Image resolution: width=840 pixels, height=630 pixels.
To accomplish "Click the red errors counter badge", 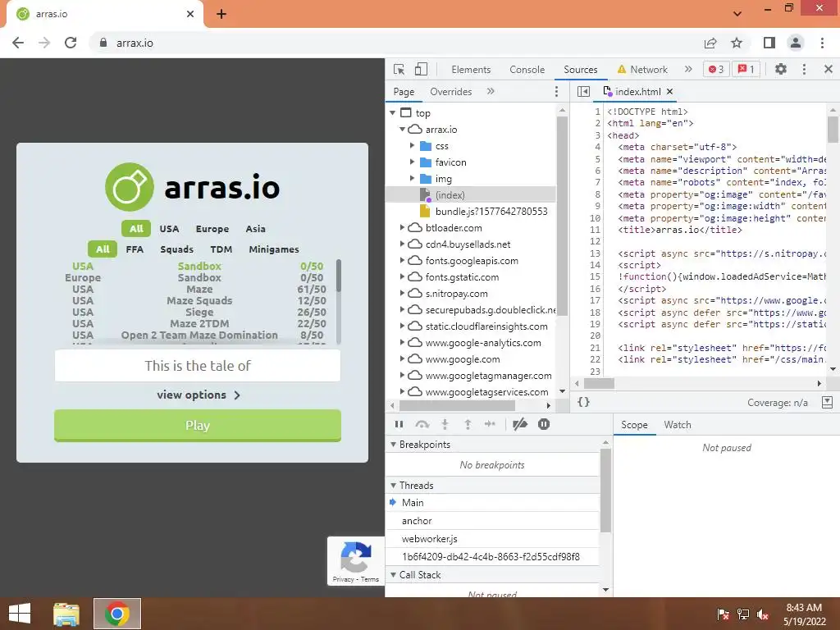I will pos(715,69).
